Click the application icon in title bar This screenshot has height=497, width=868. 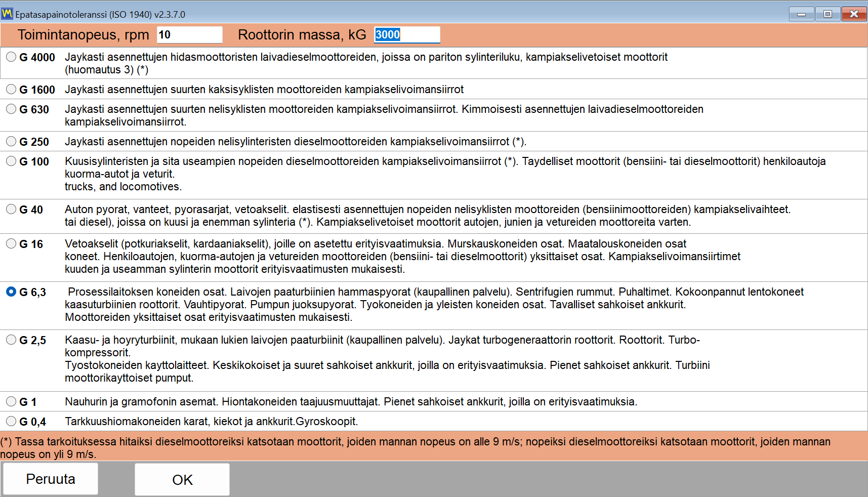[x=7, y=14]
